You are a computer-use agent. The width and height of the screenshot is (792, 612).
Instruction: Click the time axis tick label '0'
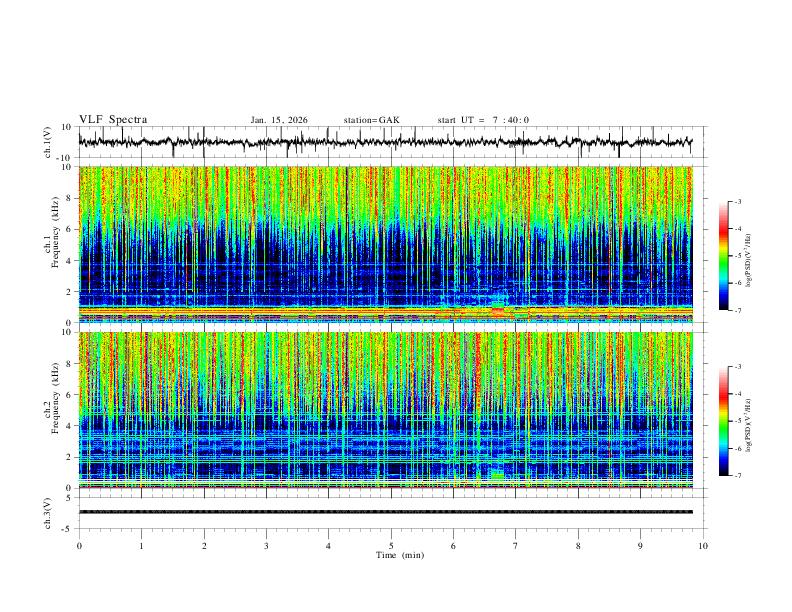pos(79,546)
